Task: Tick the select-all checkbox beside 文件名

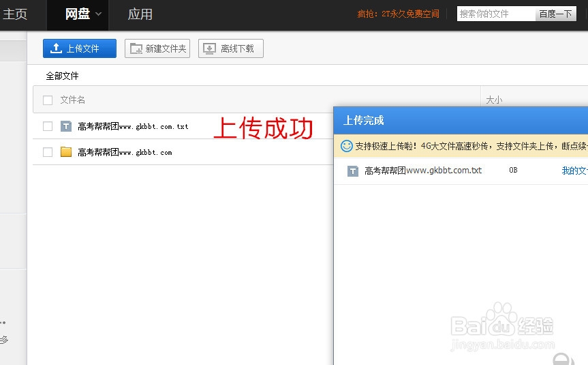Action: (x=48, y=100)
